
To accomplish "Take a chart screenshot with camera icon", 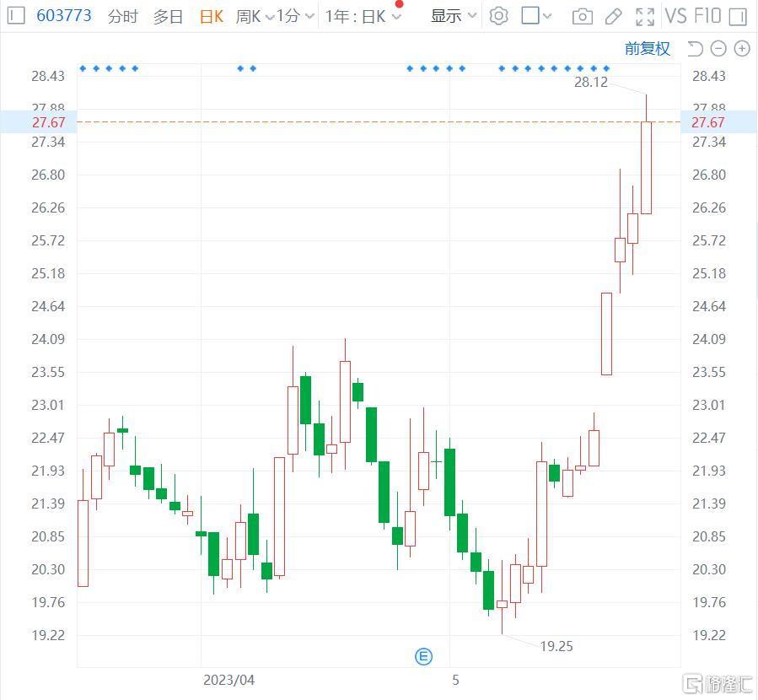I will (583, 17).
